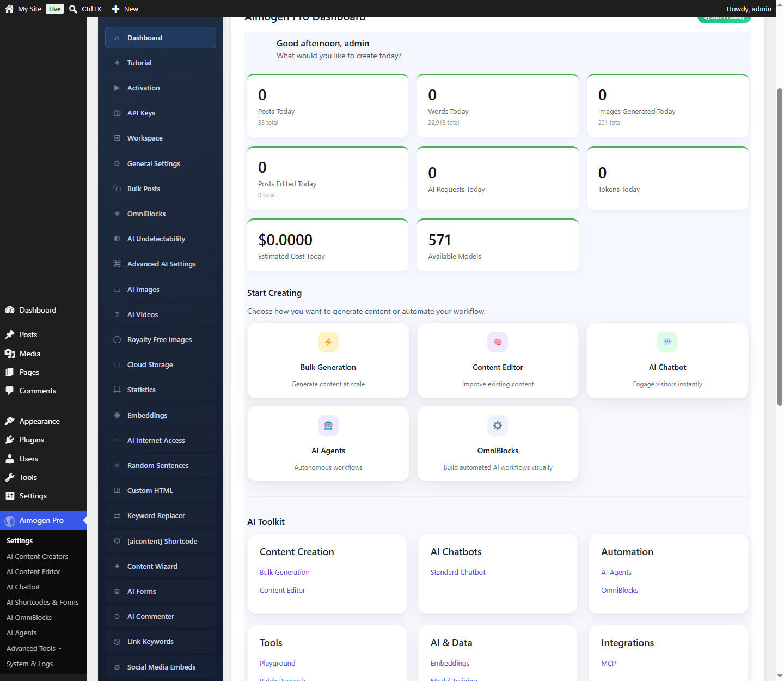Open the AI Undetectability tab
This screenshot has width=784, height=681.
click(161, 239)
